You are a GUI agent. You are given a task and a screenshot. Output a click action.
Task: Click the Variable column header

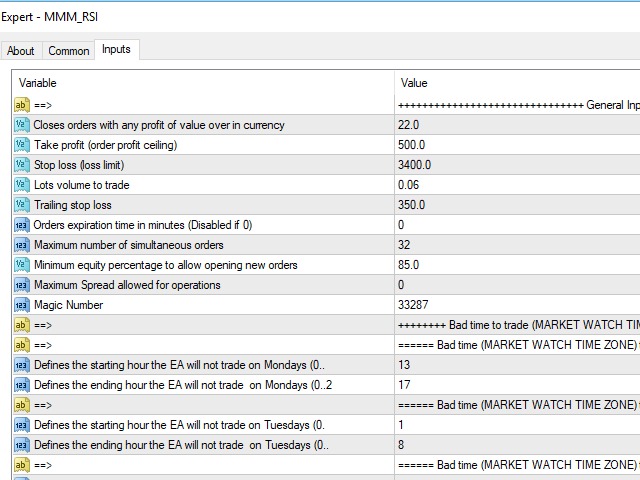tap(203, 83)
